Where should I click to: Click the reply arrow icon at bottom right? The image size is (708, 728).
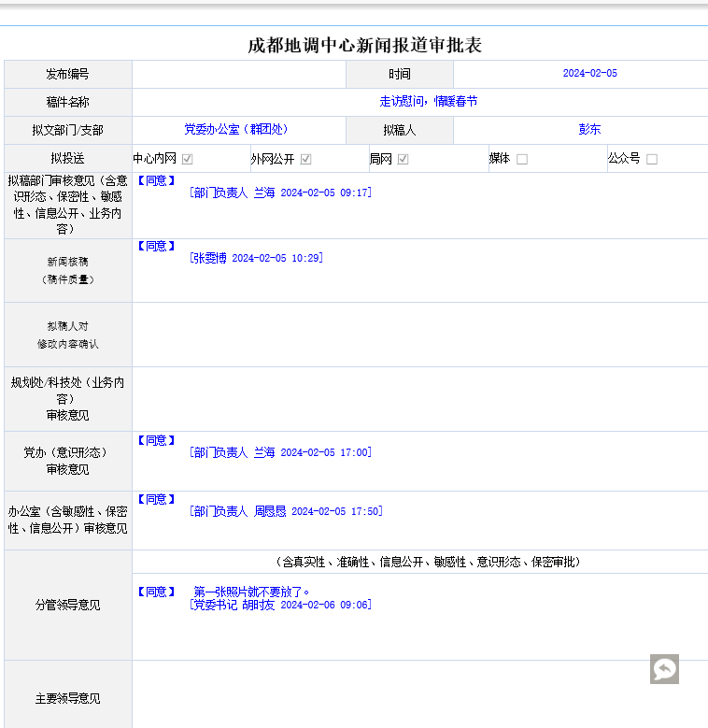click(664, 669)
